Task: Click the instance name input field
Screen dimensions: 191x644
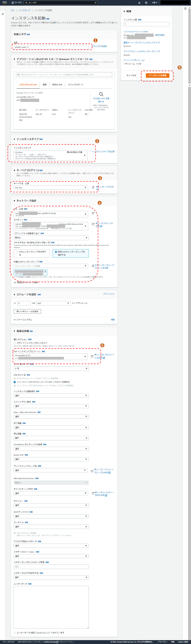Action: pos(51,47)
